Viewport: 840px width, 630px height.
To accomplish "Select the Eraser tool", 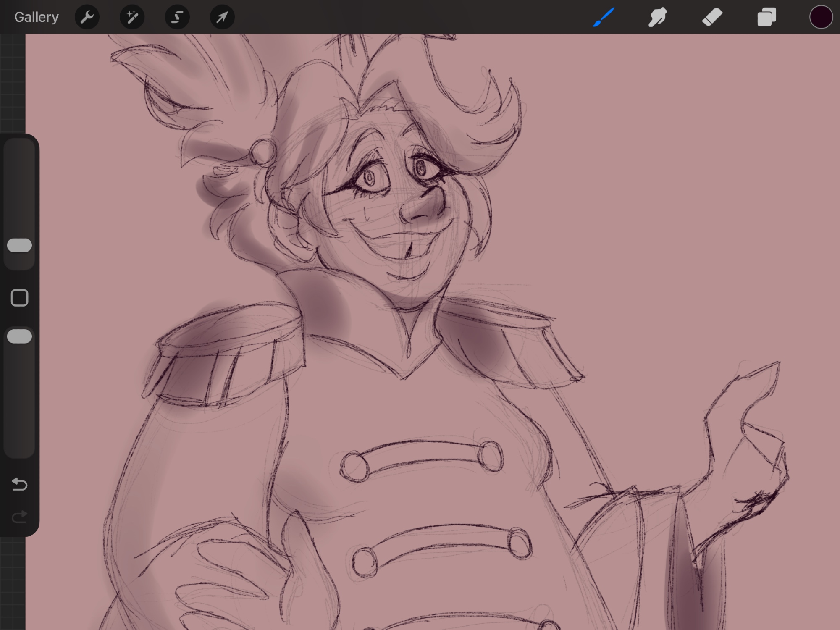I will tap(712, 17).
